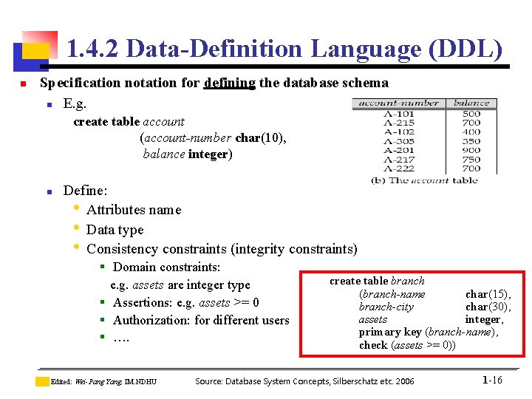
Task: Click footer 'Edited: Wei-Pang Yang, IM.NDHU'
Action: click(104, 382)
